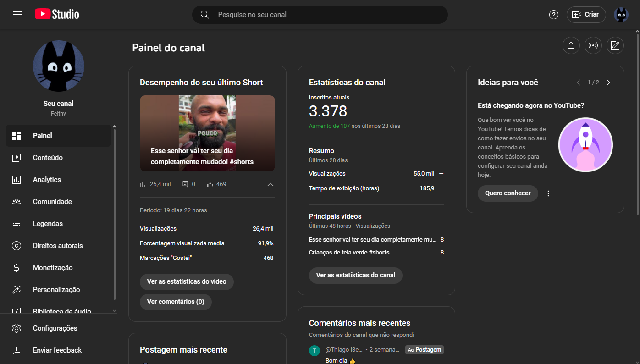Open the hamburger navigation menu
Screen dimensions: 640x364
17,15
